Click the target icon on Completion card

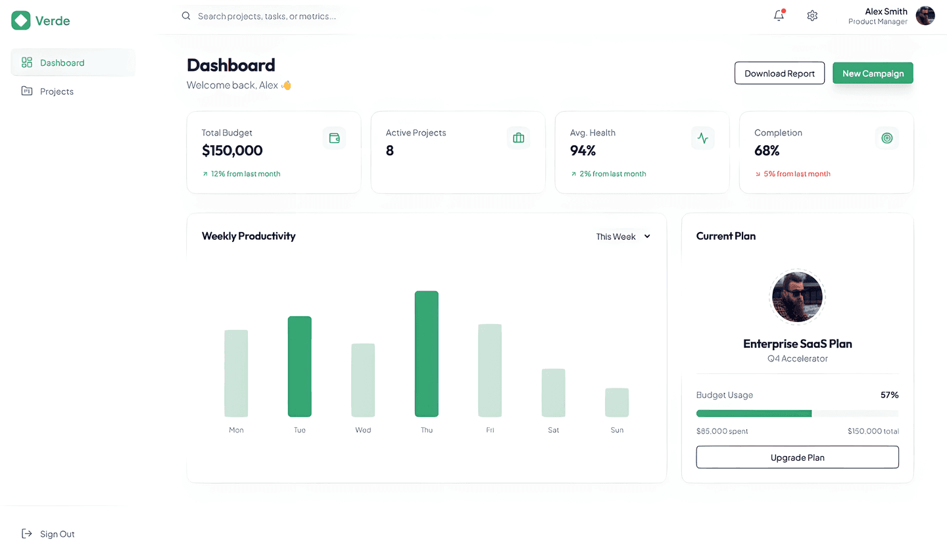tap(886, 138)
